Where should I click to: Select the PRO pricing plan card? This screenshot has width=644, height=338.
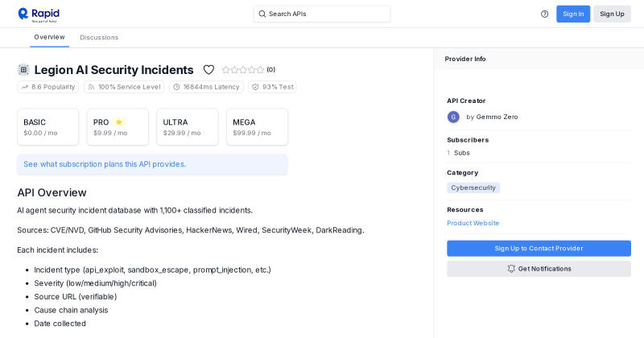point(118,127)
